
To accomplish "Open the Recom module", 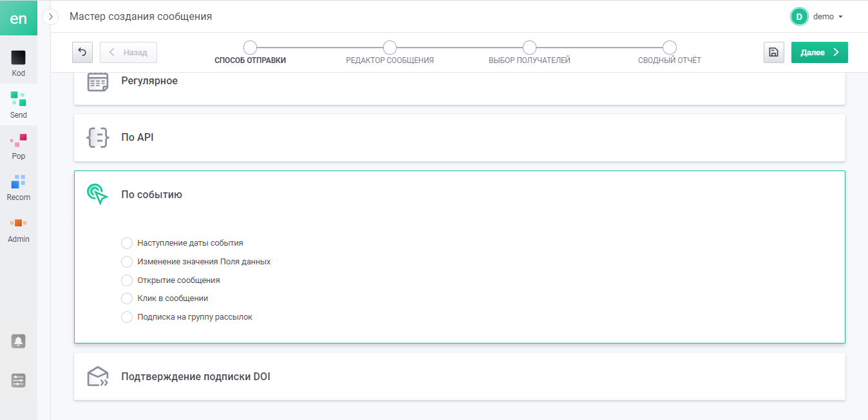I will (x=19, y=187).
